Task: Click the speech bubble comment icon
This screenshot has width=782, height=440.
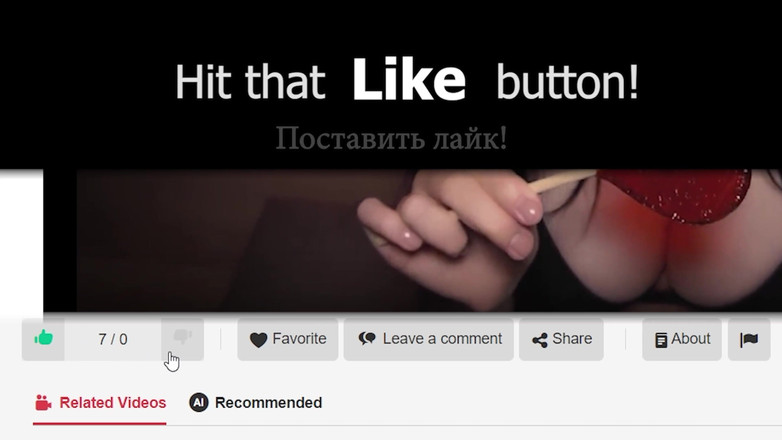Action: coord(367,339)
